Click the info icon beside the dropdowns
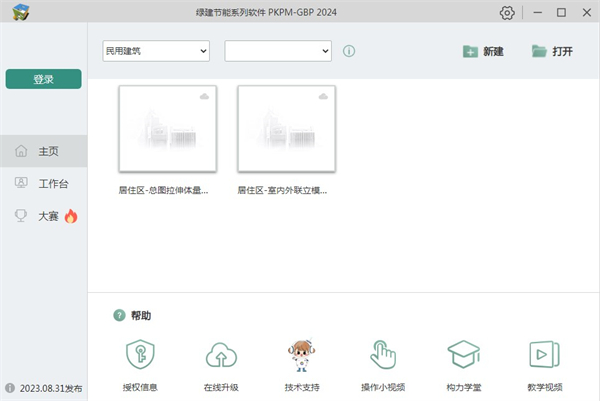 [349, 51]
